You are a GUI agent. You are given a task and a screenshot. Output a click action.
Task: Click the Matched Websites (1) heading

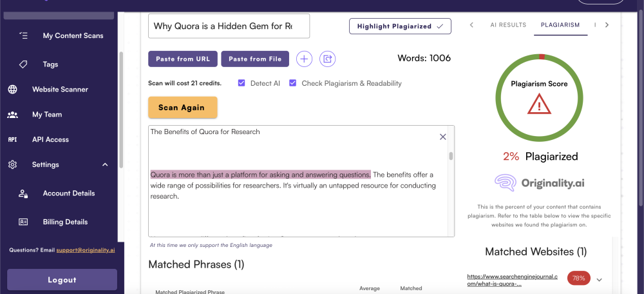[536, 251]
